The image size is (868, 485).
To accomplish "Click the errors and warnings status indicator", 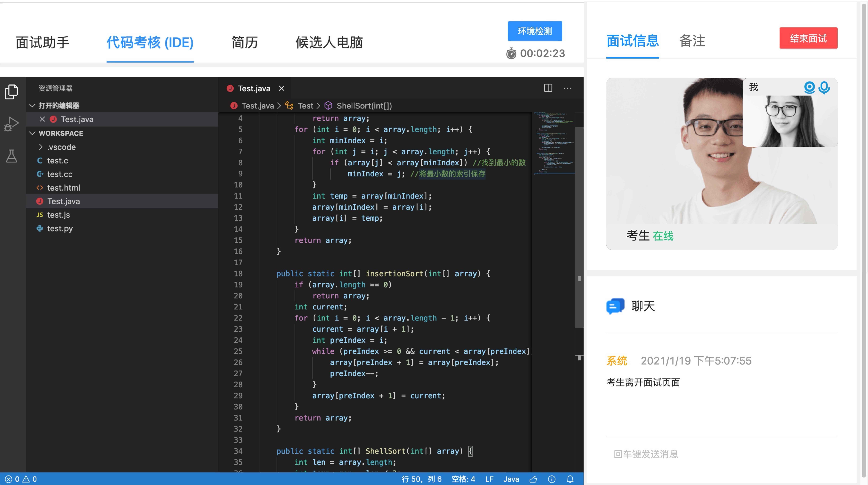I will (x=21, y=479).
